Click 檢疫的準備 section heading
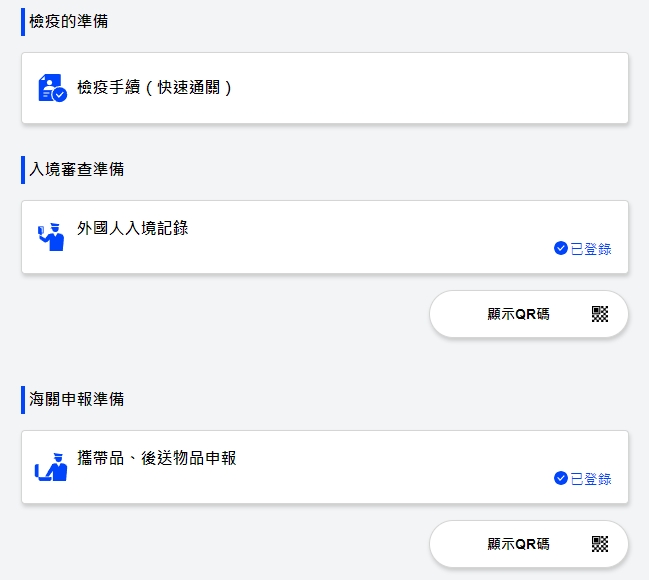This screenshot has height=580, width=649. [69, 21]
